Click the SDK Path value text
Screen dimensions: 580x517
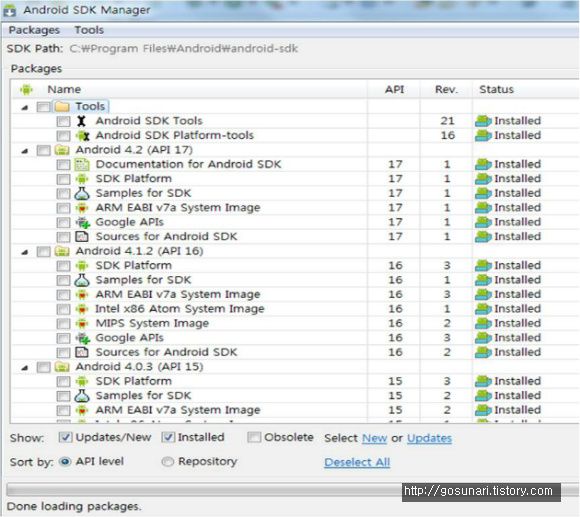click(x=183, y=48)
